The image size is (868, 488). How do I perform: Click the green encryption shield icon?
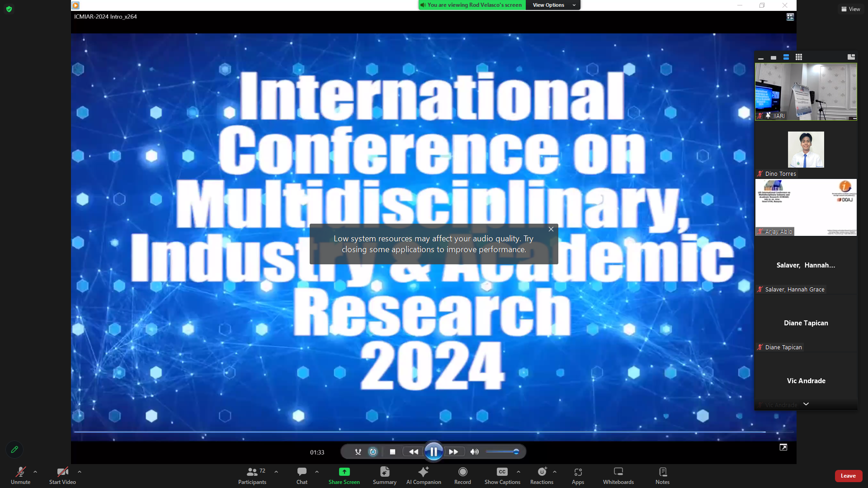click(x=9, y=9)
